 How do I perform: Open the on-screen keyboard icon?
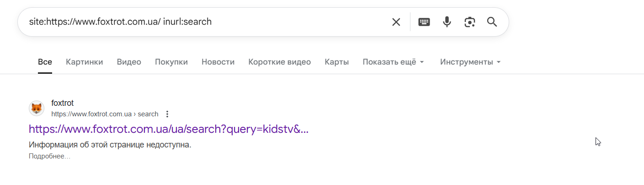pos(424,22)
